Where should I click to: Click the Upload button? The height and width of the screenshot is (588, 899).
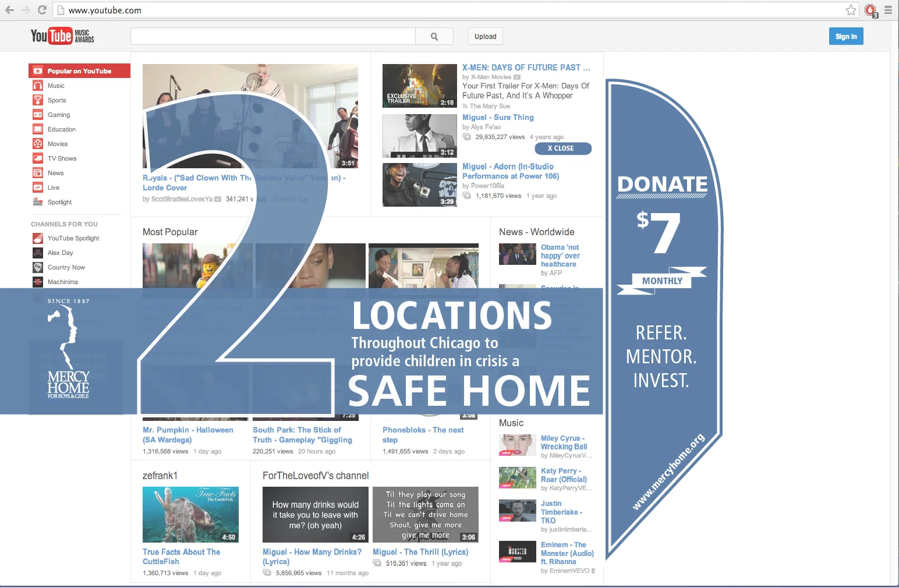(x=486, y=36)
